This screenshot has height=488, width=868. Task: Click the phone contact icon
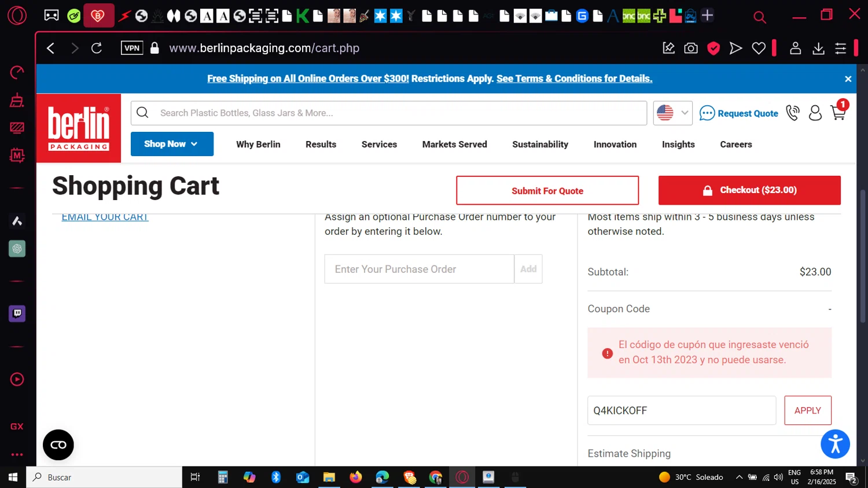point(793,113)
